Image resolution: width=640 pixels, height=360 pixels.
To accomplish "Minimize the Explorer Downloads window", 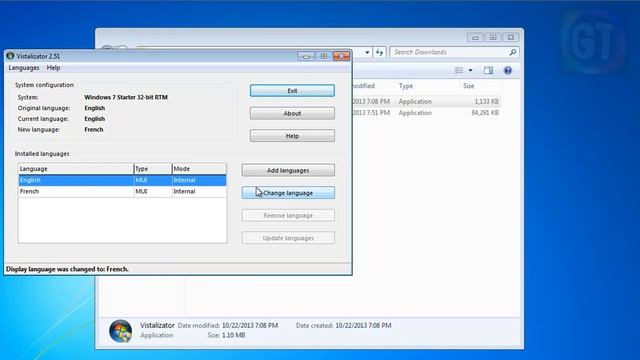I will (475, 37).
